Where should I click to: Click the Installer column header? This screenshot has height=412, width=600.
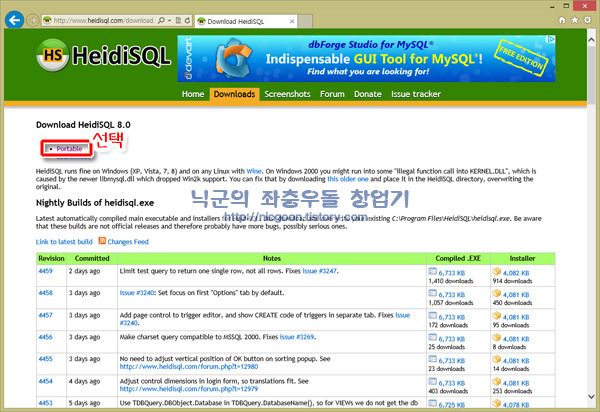pyautogui.click(x=522, y=259)
